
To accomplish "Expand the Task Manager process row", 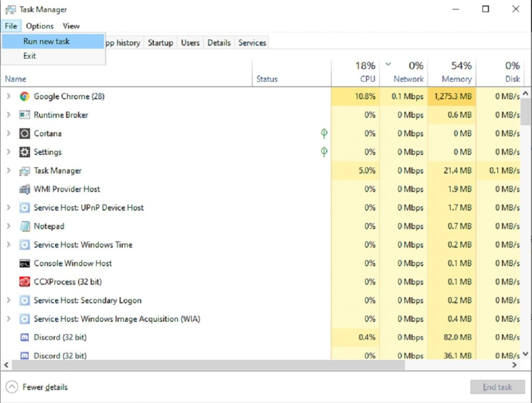I will coord(8,171).
